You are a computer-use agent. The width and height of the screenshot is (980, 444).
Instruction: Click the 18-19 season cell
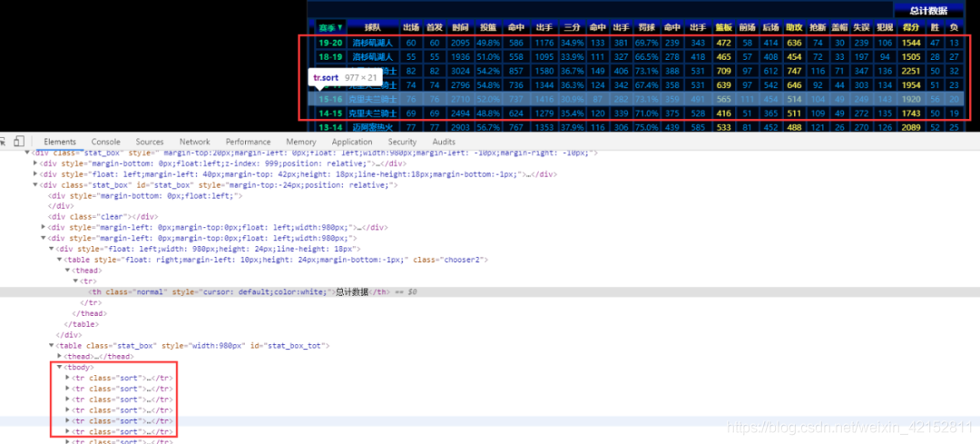click(x=330, y=57)
